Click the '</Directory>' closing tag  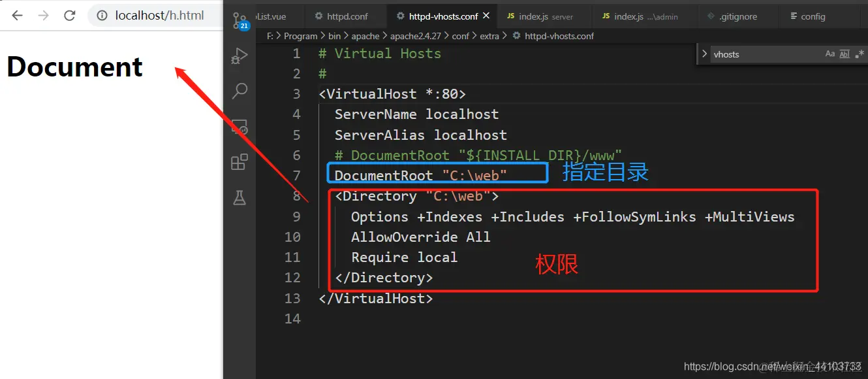(x=384, y=278)
